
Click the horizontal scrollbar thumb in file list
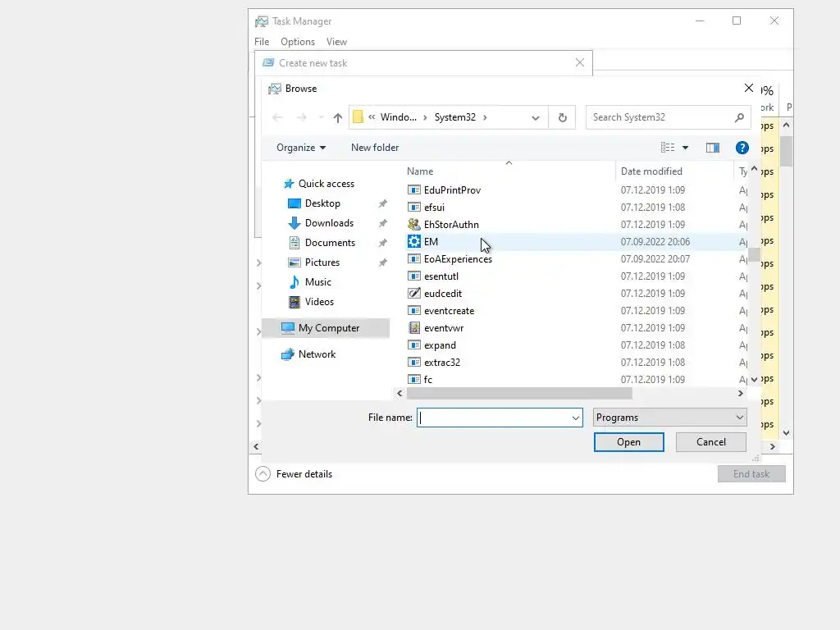coord(519,394)
